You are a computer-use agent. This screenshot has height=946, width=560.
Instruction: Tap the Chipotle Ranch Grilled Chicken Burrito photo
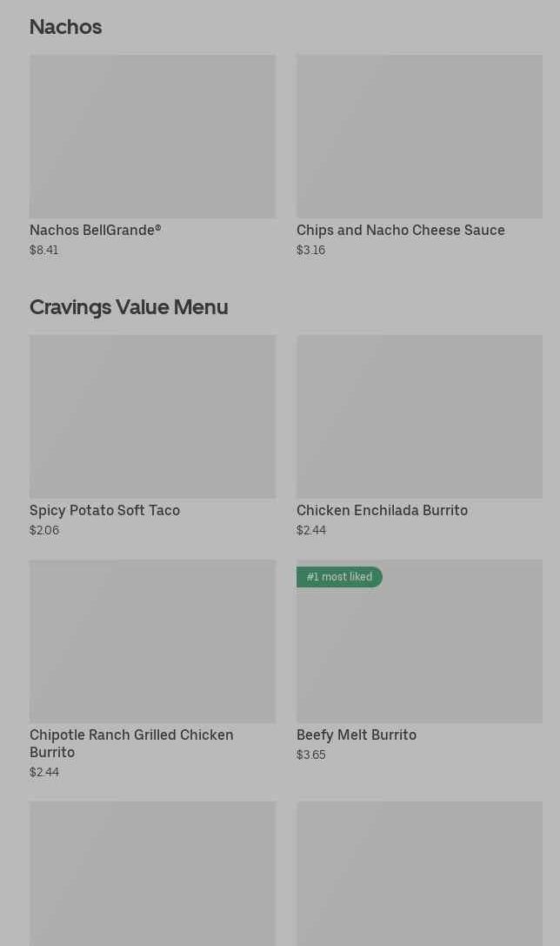pyautogui.click(x=152, y=641)
